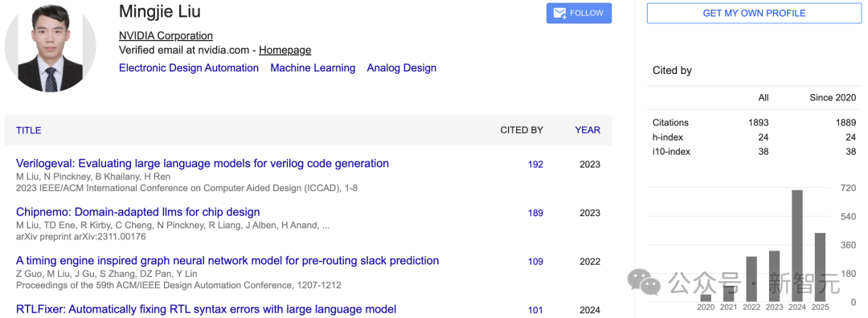Open the NVIDIA Corporation affiliation link

[166, 36]
